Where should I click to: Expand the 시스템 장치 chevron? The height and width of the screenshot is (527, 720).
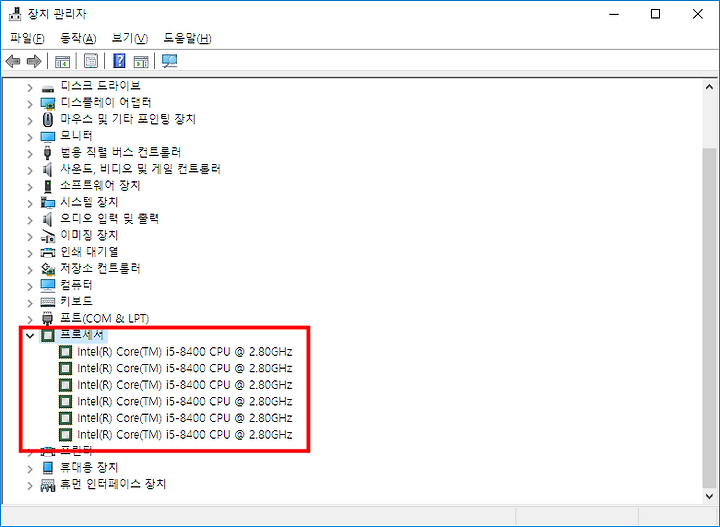[30, 203]
